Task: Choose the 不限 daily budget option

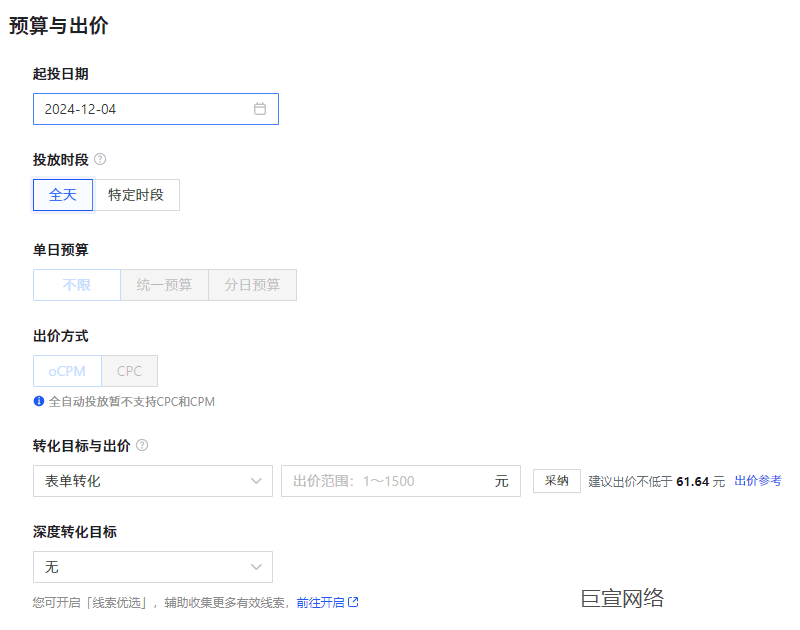Action: click(x=76, y=284)
